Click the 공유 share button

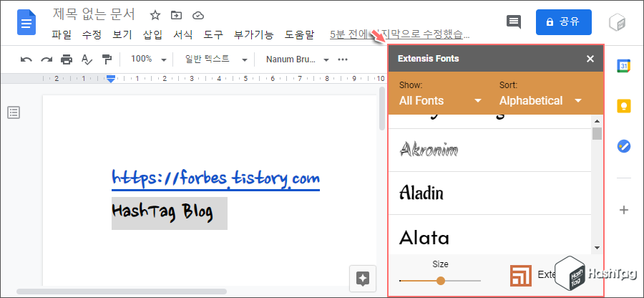point(564,22)
